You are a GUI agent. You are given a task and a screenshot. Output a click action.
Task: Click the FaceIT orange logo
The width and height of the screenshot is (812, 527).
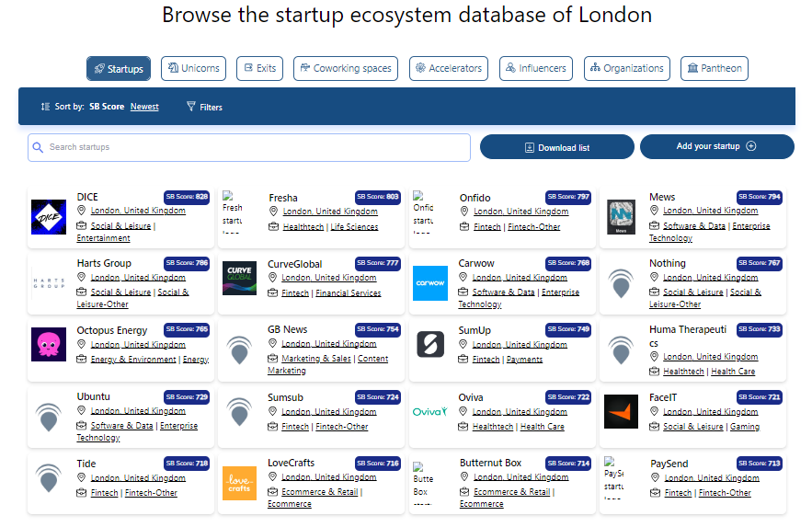(x=621, y=412)
